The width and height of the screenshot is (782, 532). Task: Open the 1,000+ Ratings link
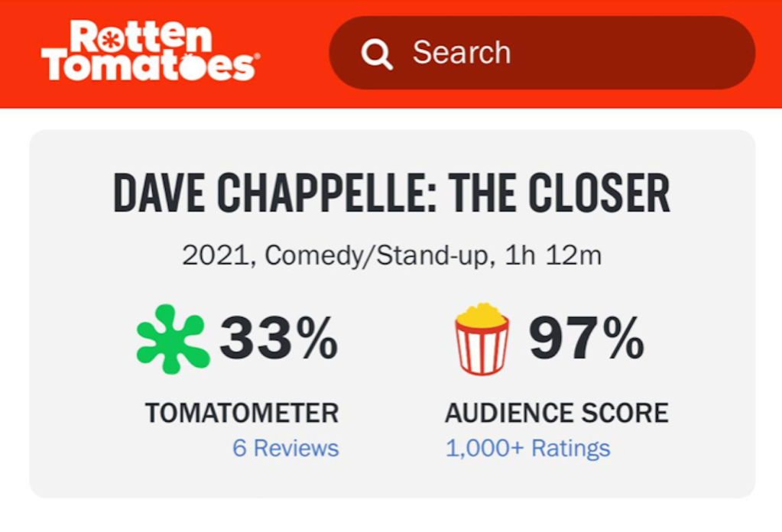click(x=527, y=448)
